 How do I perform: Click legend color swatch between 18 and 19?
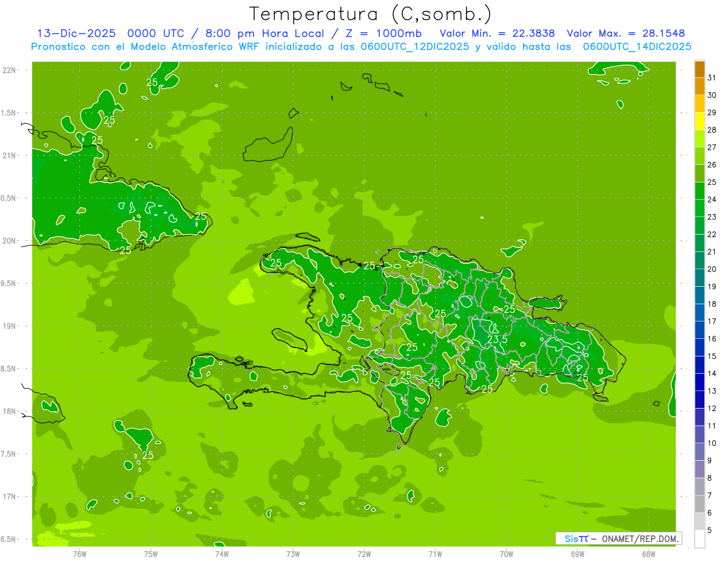point(699,295)
